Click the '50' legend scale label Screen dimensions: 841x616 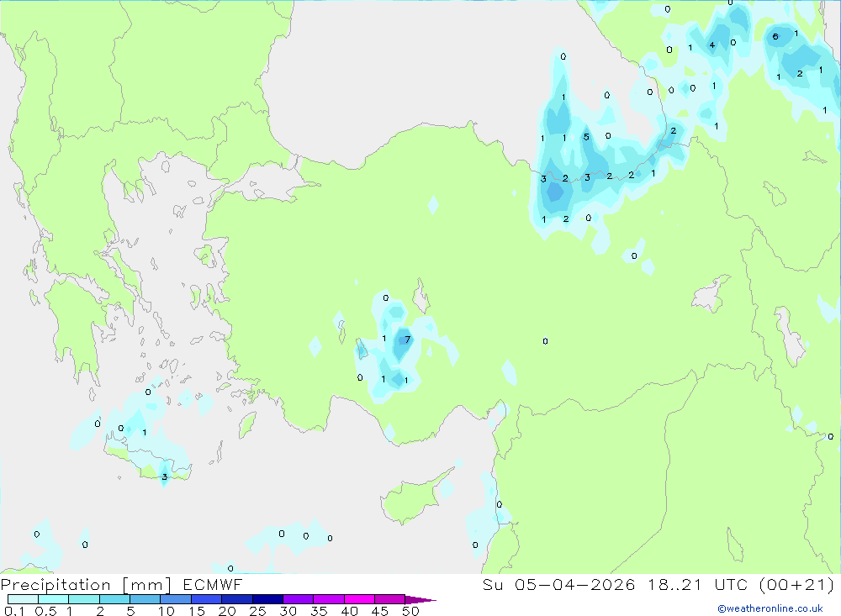[410, 611]
